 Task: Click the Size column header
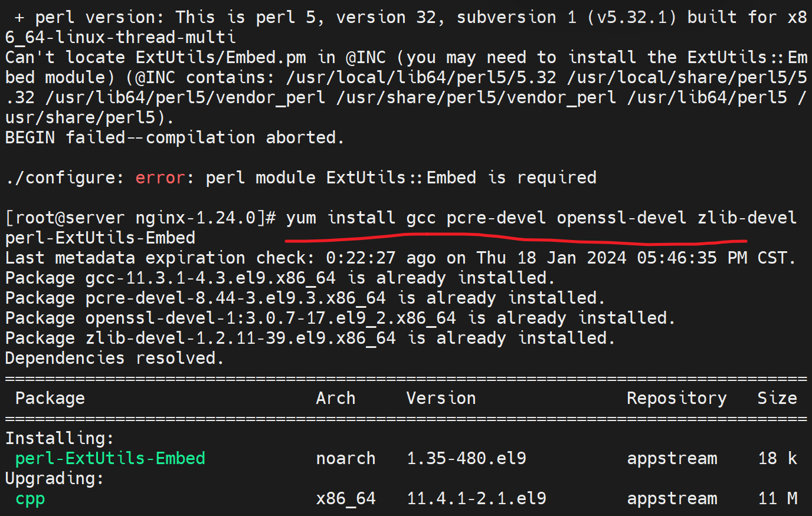(x=777, y=398)
